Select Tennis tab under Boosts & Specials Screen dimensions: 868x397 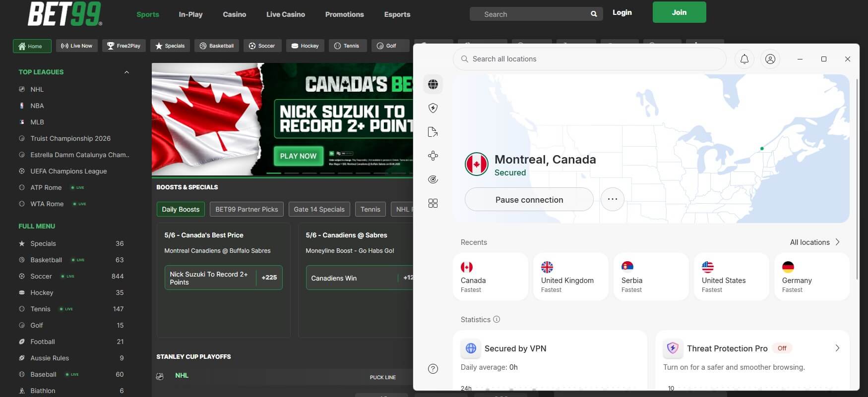371,209
